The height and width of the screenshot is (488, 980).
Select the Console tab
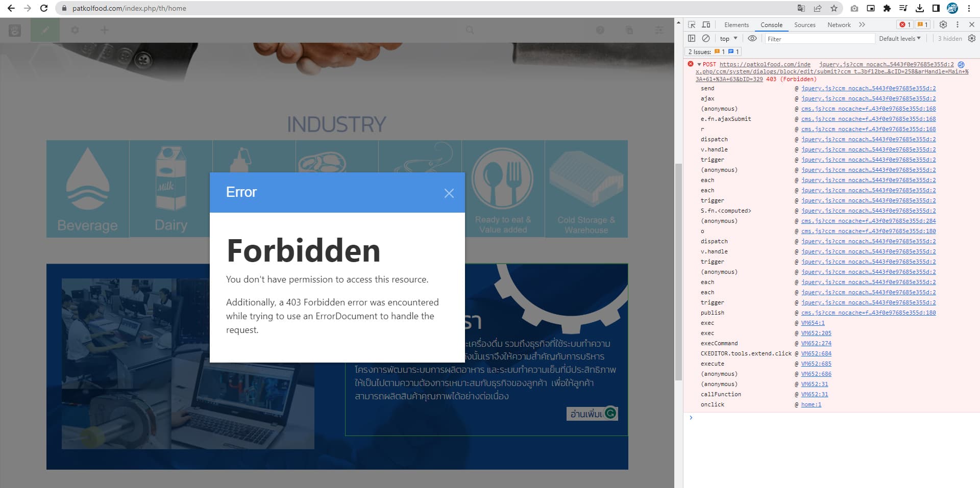click(771, 24)
